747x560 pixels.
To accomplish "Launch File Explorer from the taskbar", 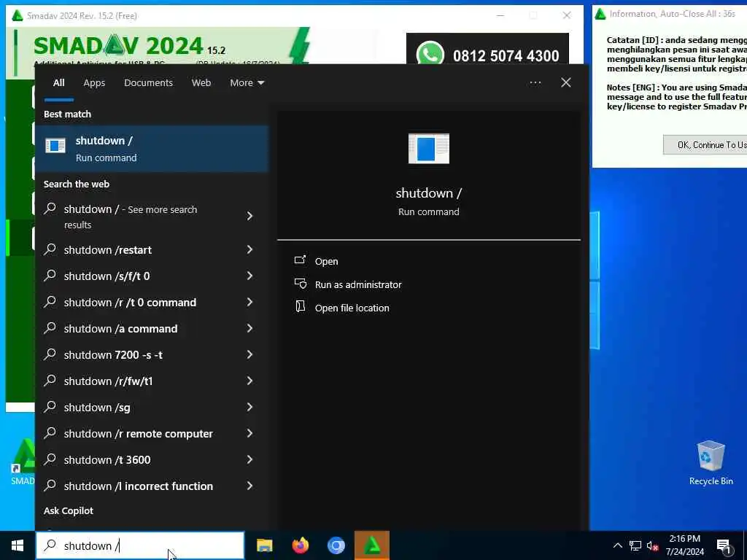I will click(x=264, y=545).
